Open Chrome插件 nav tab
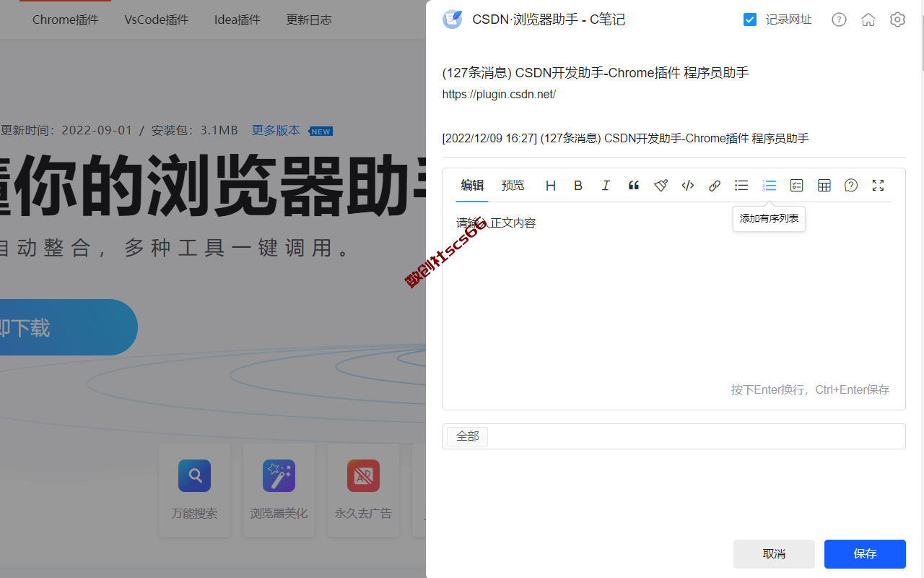Viewport: 924px width, 578px height. (x=66, y=20)
